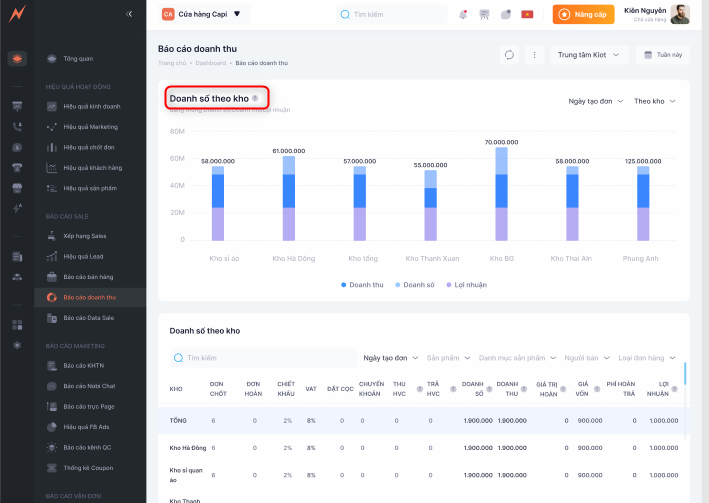Open the Trung tâm Kiot dropdown
Viewport: 709px width, 503px height.
pos(588,55)
